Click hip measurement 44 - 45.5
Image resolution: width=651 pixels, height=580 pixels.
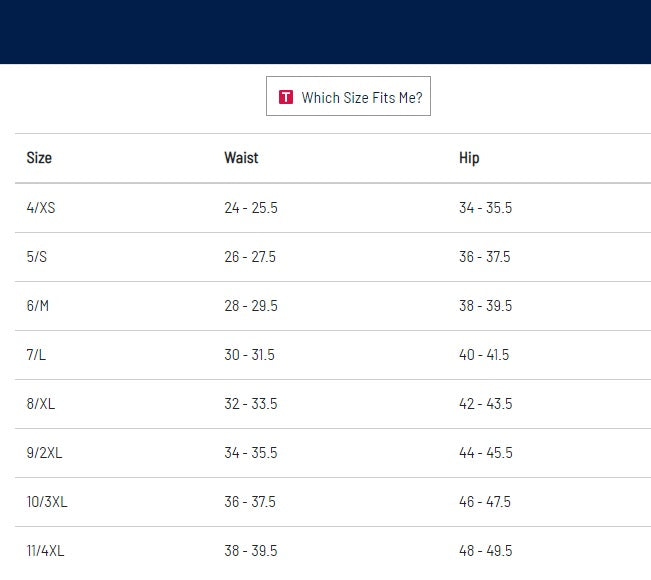click(485, 453)
